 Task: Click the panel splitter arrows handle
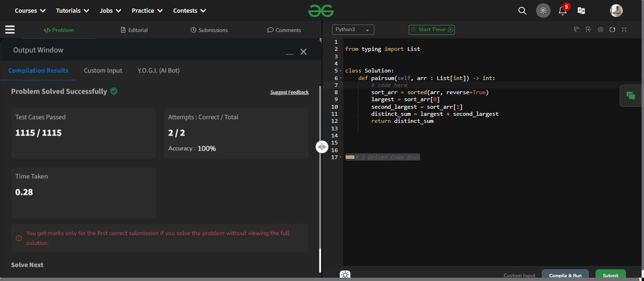click(321, 146)
